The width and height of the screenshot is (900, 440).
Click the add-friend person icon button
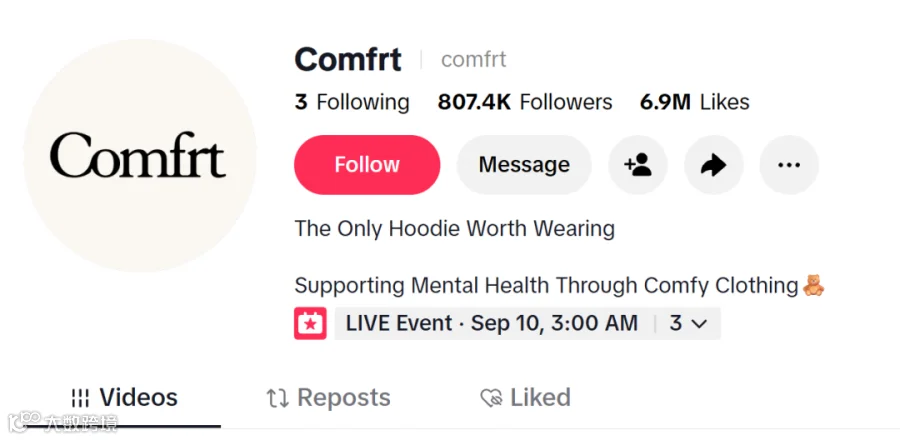pyautogui.click(x=638, y=165)
